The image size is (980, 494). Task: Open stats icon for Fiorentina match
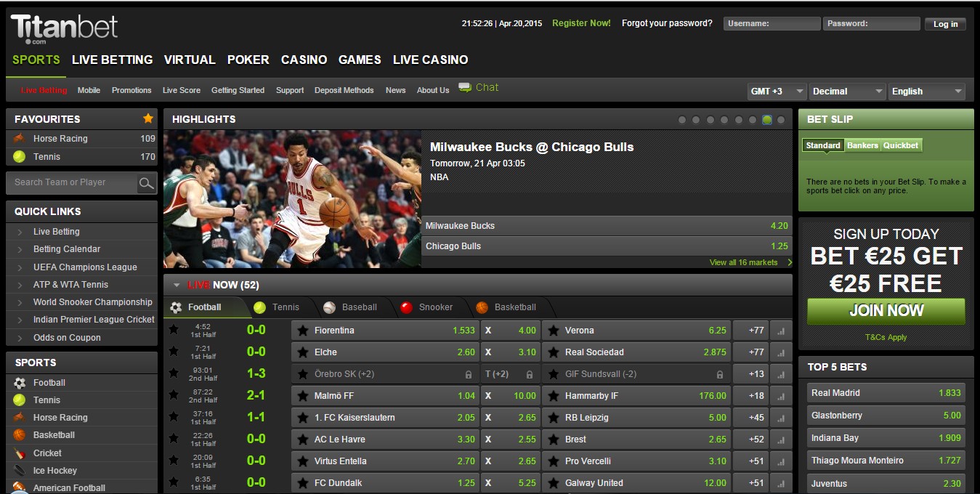[781, 331]
